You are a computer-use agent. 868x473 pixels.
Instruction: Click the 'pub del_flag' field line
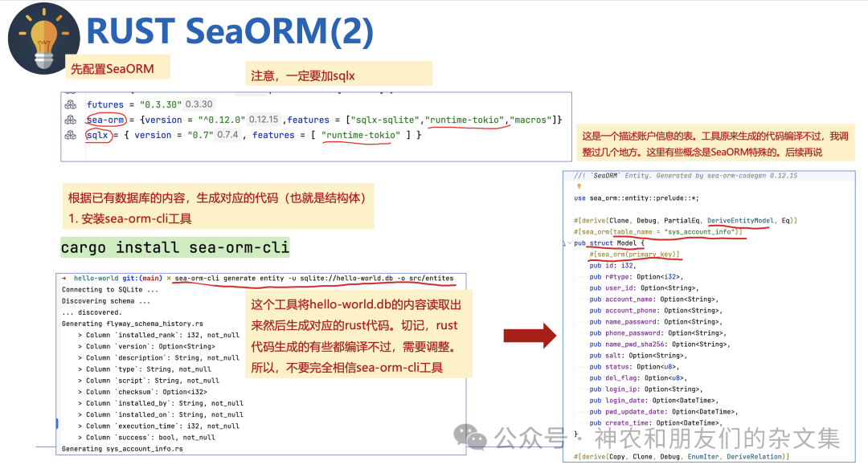click(638, 378)
